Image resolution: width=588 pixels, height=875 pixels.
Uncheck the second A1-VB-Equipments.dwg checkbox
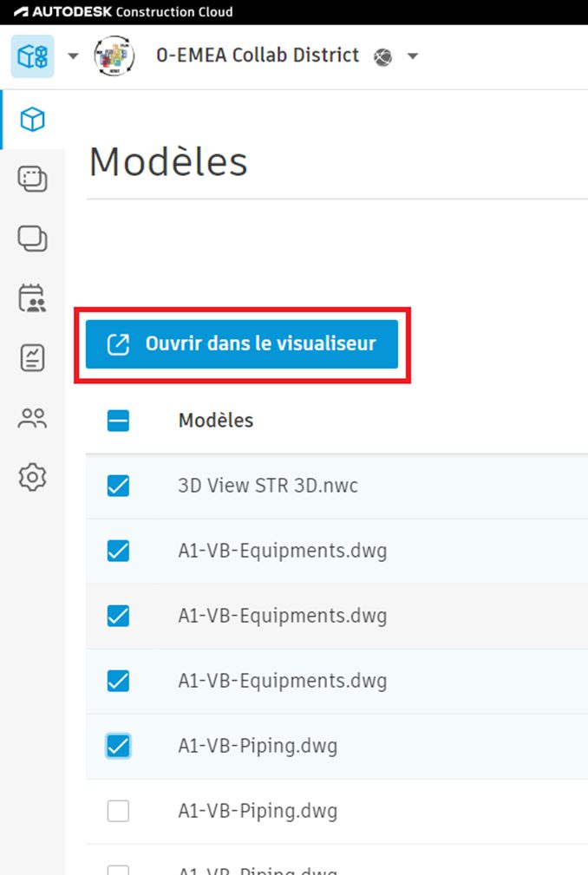click(x=118, y=616)
